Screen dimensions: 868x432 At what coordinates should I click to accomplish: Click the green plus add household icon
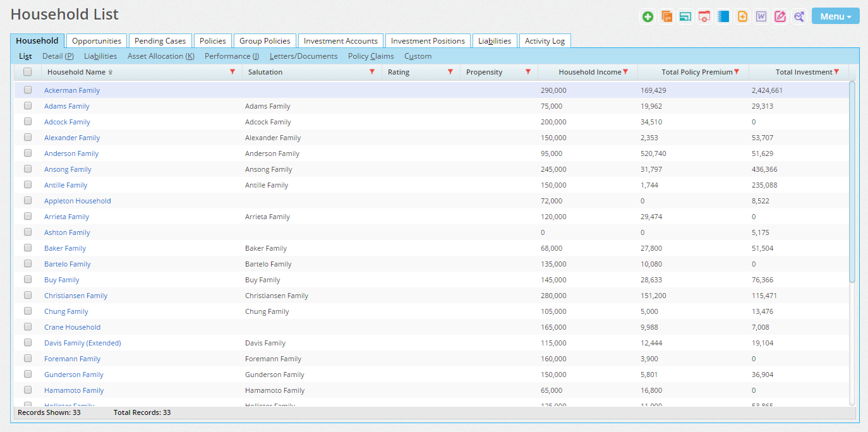click(x=648, y=17)
